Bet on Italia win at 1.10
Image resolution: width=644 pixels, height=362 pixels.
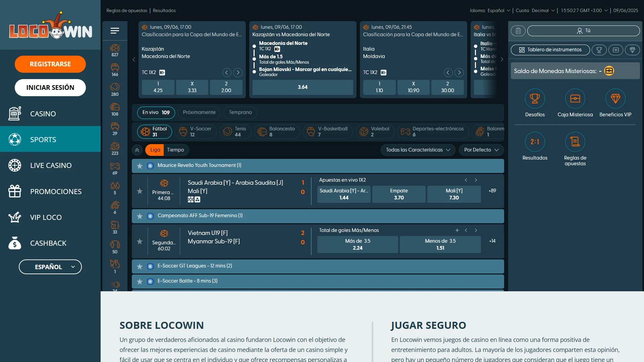coord(379,87)
